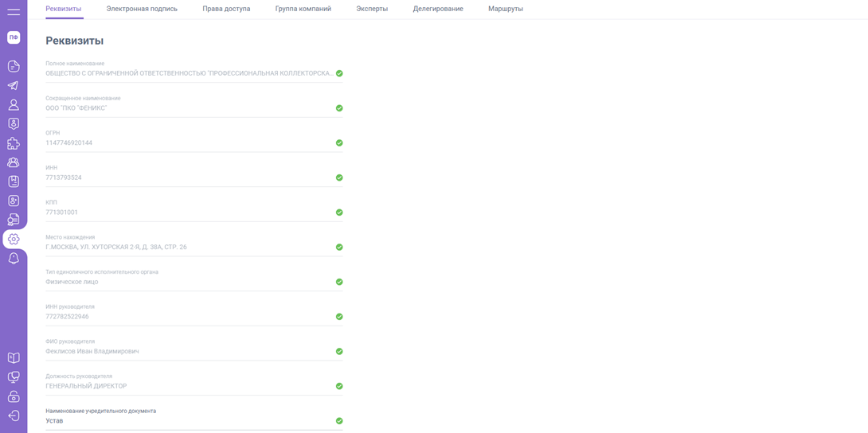Click the ПФ company avatar
Image resolution: width=868 pixels, height=433 pixels.
tap(14, 37)
